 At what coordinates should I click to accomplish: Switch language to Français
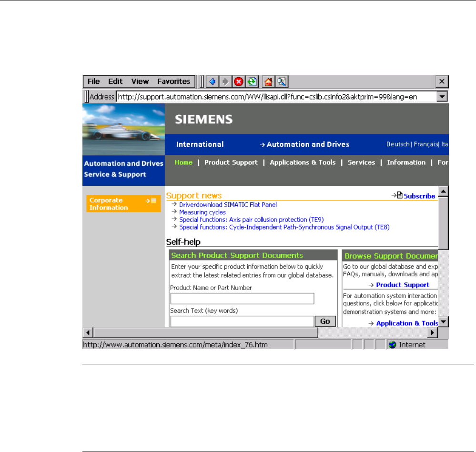425,144
